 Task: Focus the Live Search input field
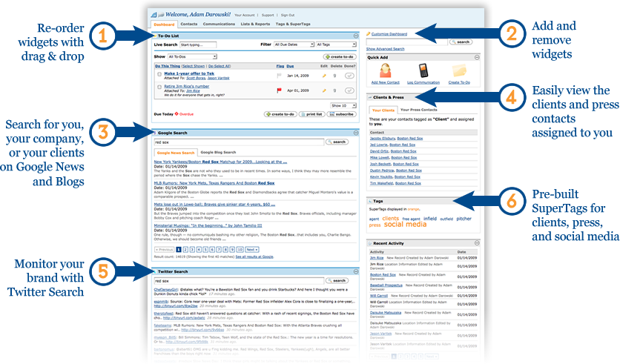coord(198,44)
